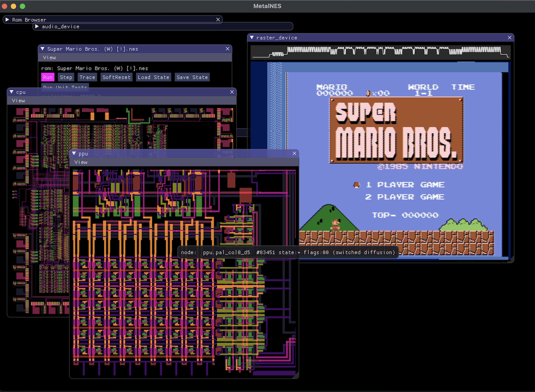Enable Trace mode
Screen dimensions: 535x392
pos(87,77)
